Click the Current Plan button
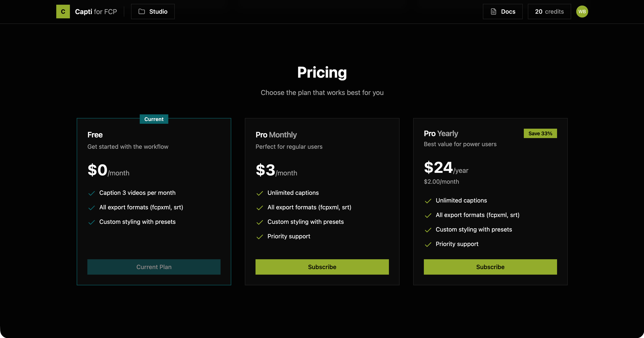644x338 pixels. tap(154, 267)
